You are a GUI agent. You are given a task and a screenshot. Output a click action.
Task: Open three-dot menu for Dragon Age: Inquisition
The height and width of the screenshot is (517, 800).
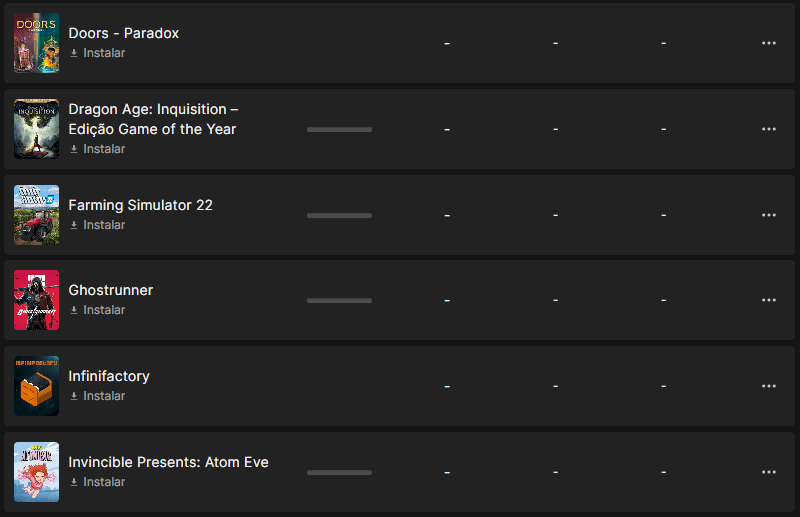coord(768,129)
